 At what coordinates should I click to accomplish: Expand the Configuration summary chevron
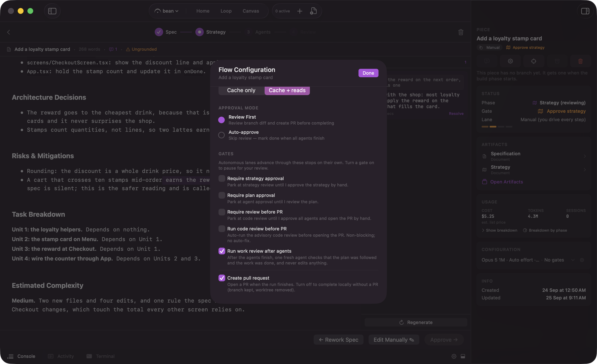coord(573,260)
